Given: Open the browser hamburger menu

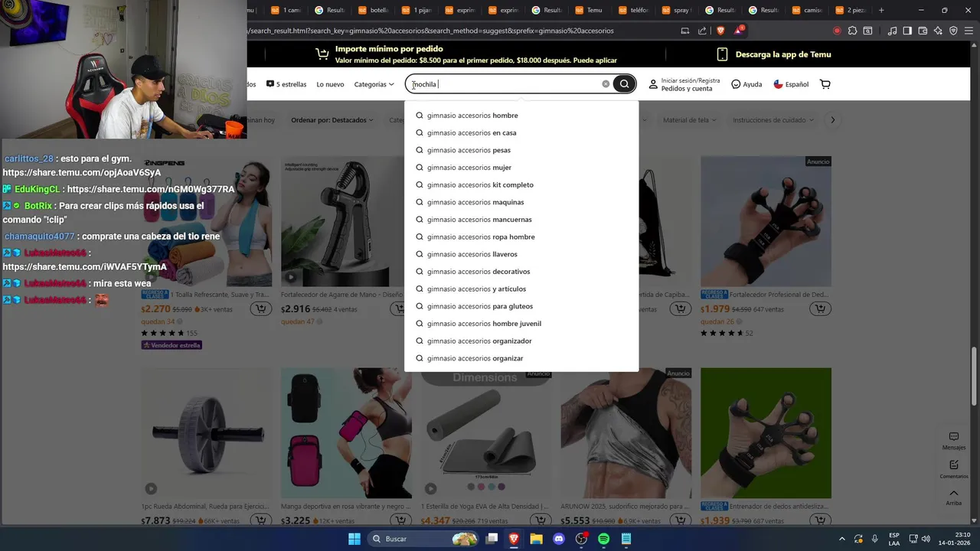Looking at the screenshot, I should click(969, 31).
